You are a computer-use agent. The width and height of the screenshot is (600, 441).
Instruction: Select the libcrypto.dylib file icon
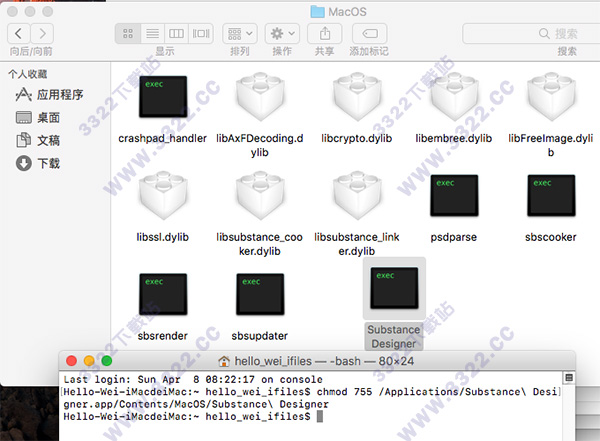[x=357, y=96]
